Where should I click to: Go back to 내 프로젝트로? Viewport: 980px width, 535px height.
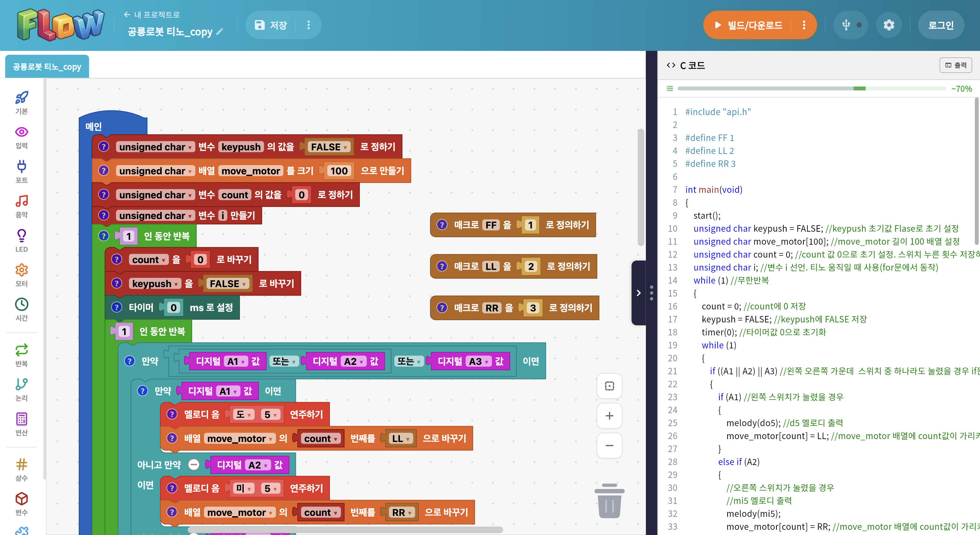tap(151, 15)
